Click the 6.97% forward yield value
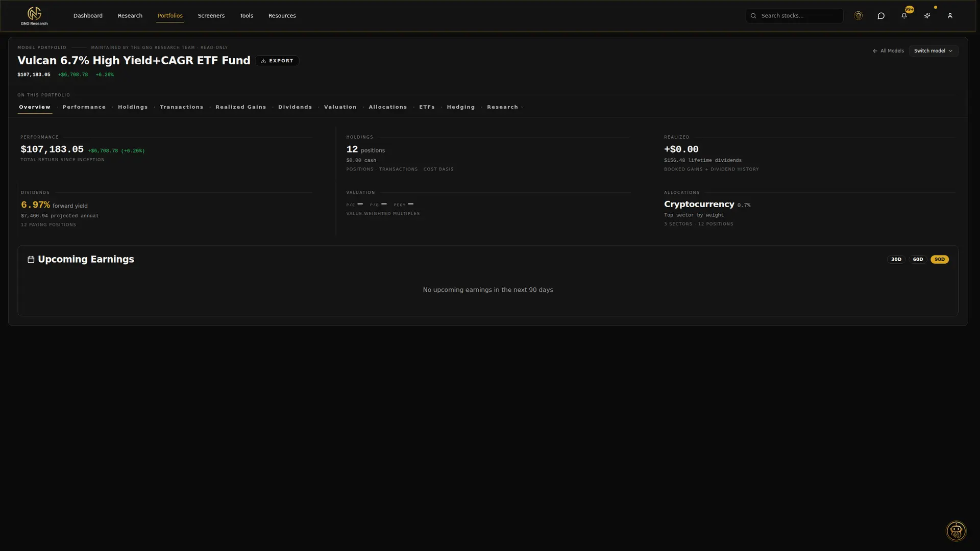Viewport: 980px width, 551px height. pos(35,205)
